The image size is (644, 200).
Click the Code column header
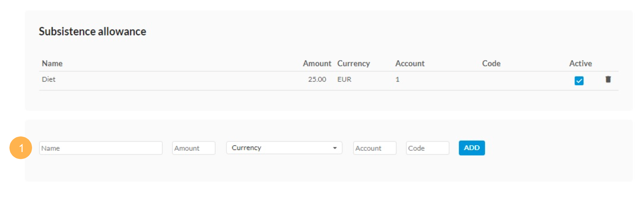pyautogui.click(x=491, y=64)
